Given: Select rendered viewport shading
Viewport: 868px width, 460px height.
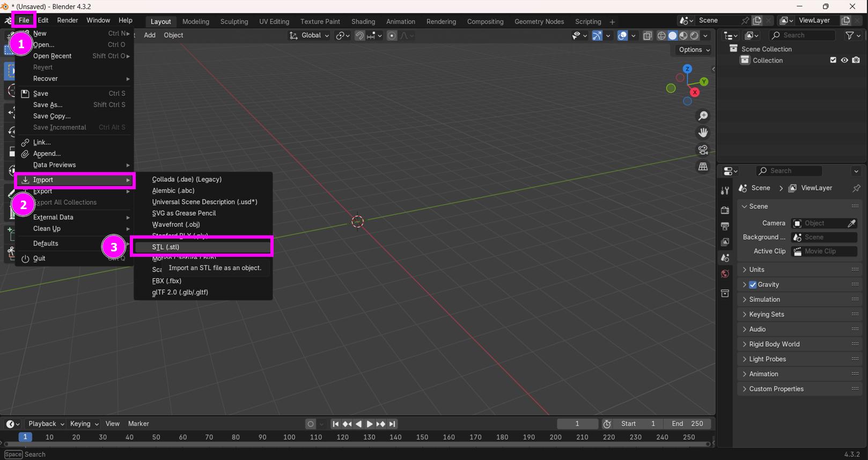Looking at the screenshot, I should (x=694, y=35).
